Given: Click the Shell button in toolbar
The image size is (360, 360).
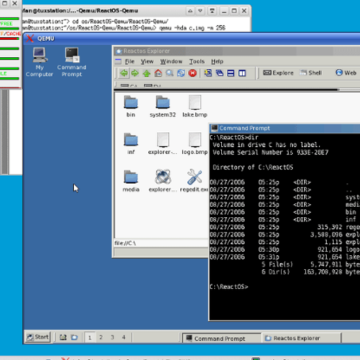Looking at the screenshot, I should (x=311, y=73).
